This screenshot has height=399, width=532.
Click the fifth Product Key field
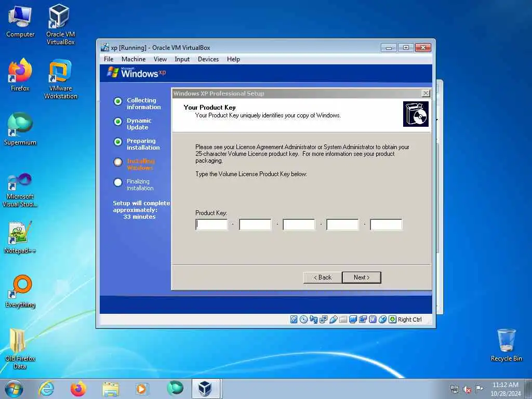click(386, 224)
